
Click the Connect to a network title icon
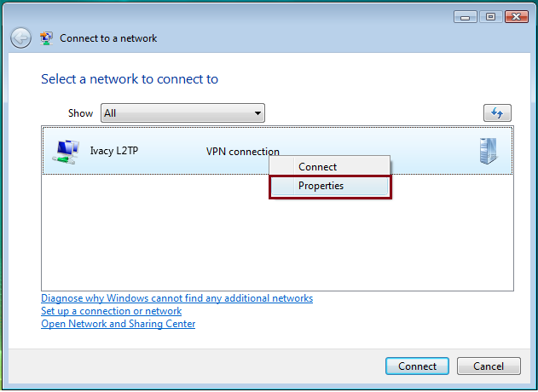(46, 38)
